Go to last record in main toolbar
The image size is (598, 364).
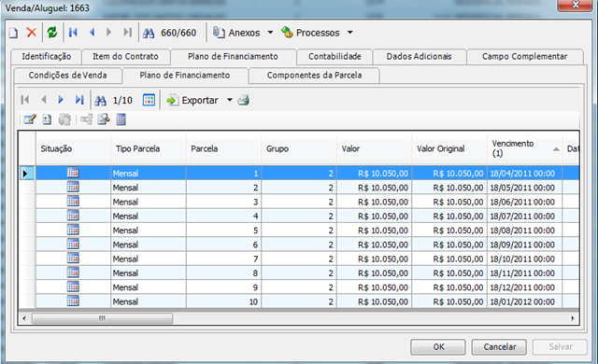[x=127, y=33]
